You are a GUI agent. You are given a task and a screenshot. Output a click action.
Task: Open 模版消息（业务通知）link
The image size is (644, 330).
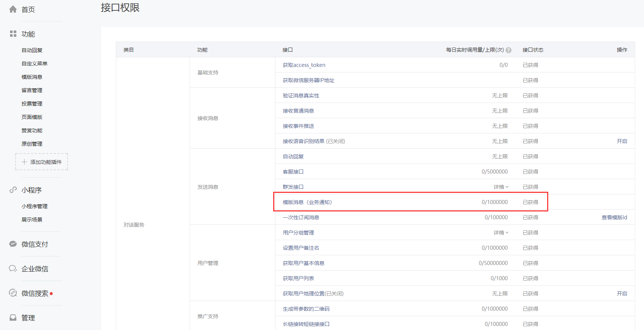click(307, 202)
